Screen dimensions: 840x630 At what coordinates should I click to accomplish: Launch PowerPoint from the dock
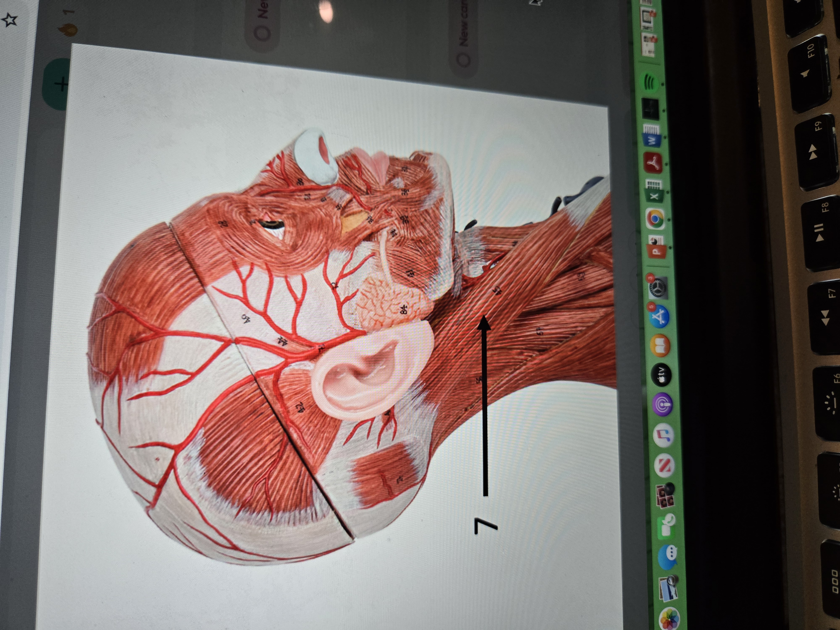[656, 247]
